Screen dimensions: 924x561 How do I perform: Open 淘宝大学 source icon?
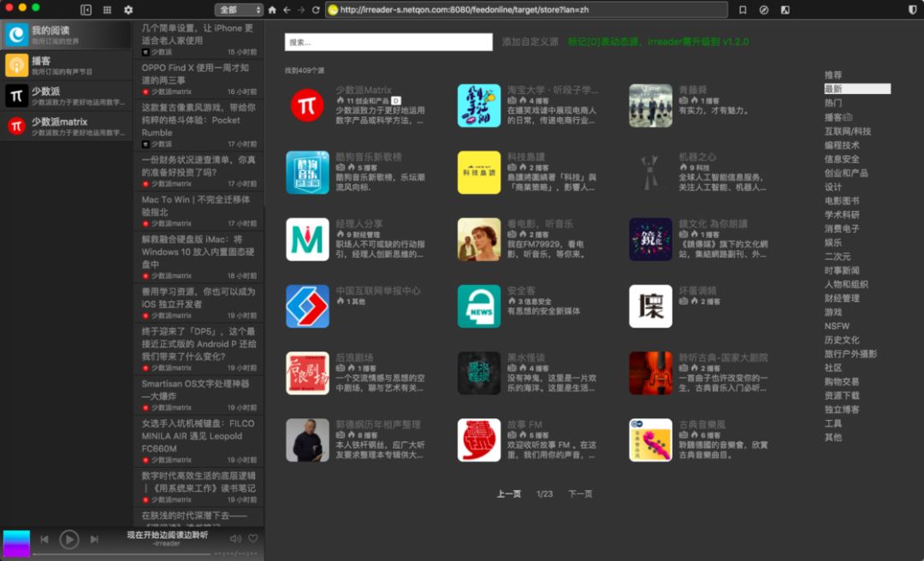point(479,105)
